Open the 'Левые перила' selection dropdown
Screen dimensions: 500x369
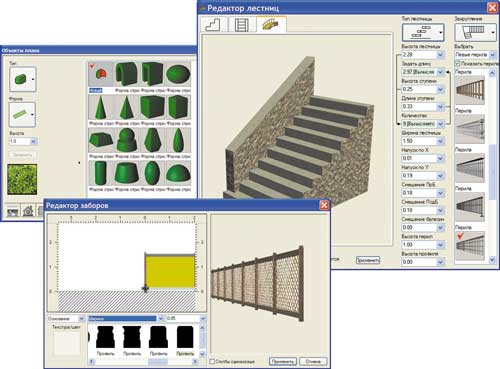(492, 54)
